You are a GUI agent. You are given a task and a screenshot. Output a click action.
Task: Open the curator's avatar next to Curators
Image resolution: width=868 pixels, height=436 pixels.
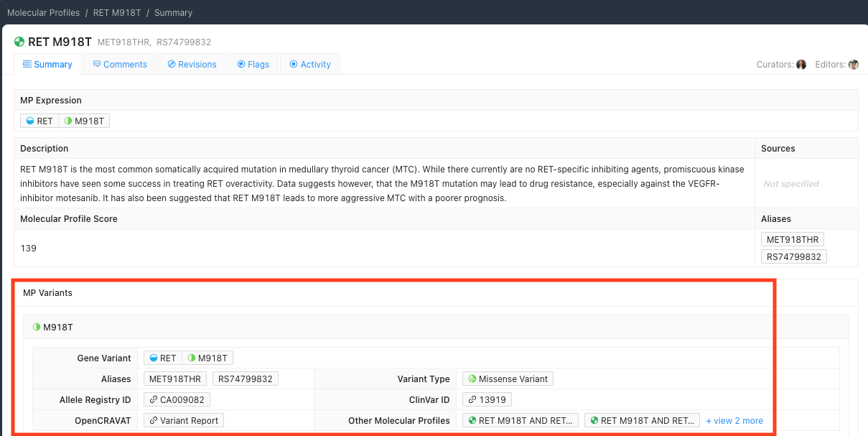[801, 65]
